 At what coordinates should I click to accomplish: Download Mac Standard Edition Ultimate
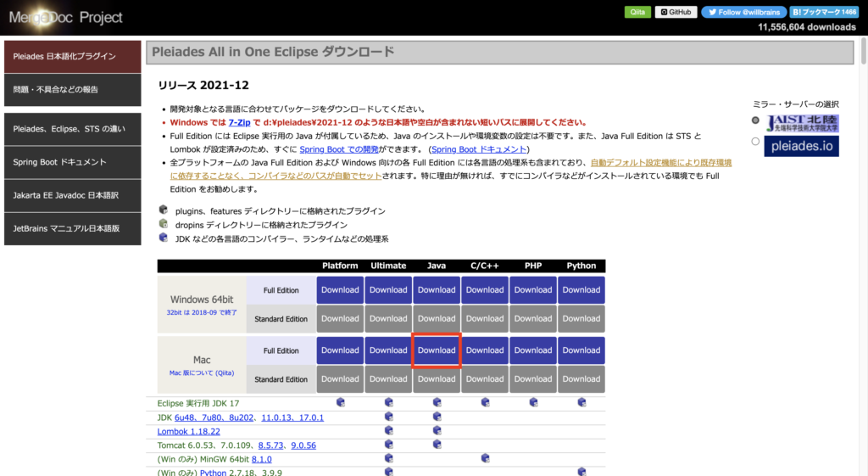(x=388, y=379)
